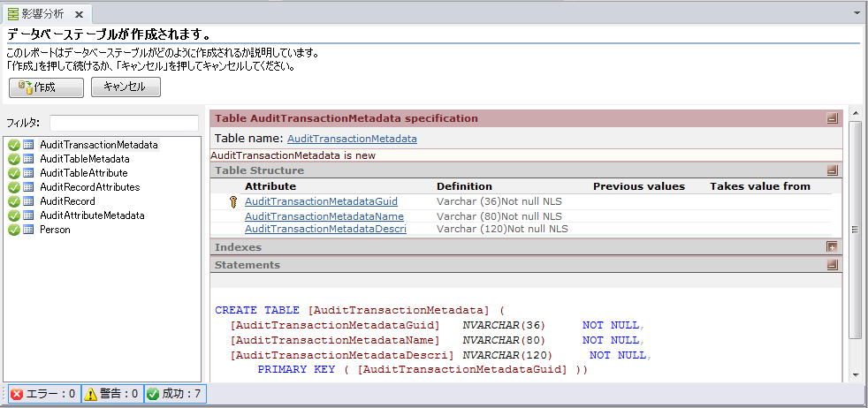Click 'Varchar (36)Not null NLS' definition
Screen dimensions: 868x408
(499, 201)
